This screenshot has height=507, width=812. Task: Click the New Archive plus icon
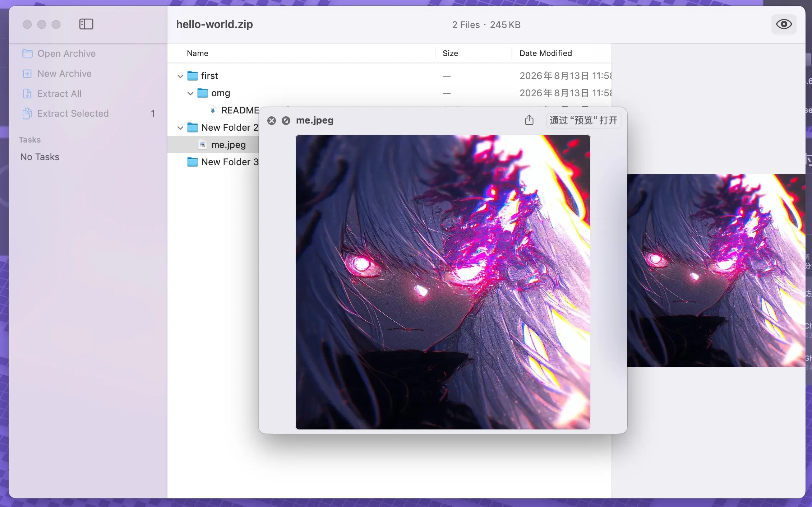[x=27, y=74]
